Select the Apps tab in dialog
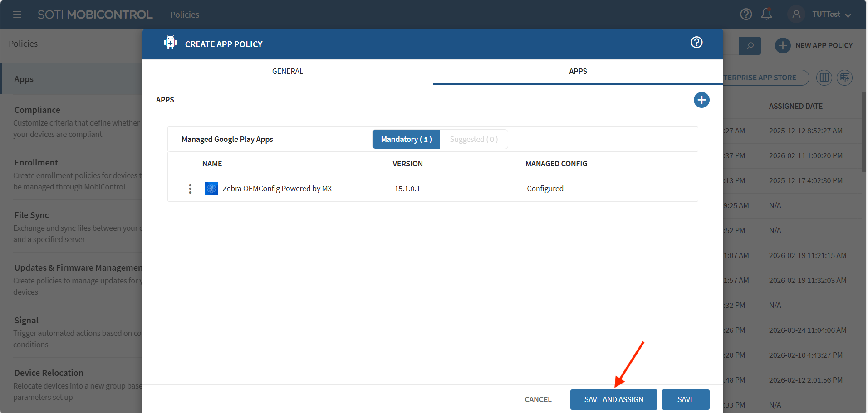 [578, 72]
